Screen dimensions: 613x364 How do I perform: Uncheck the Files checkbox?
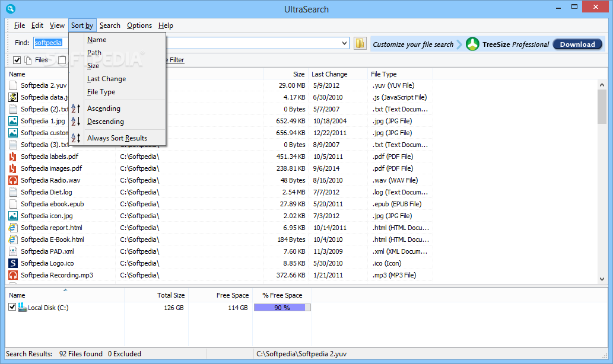click(x=17, y=60)
